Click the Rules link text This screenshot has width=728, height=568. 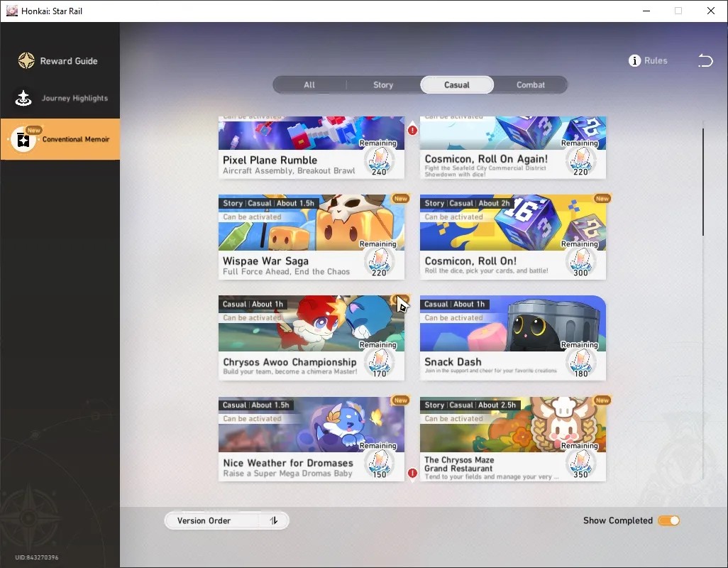656,60
